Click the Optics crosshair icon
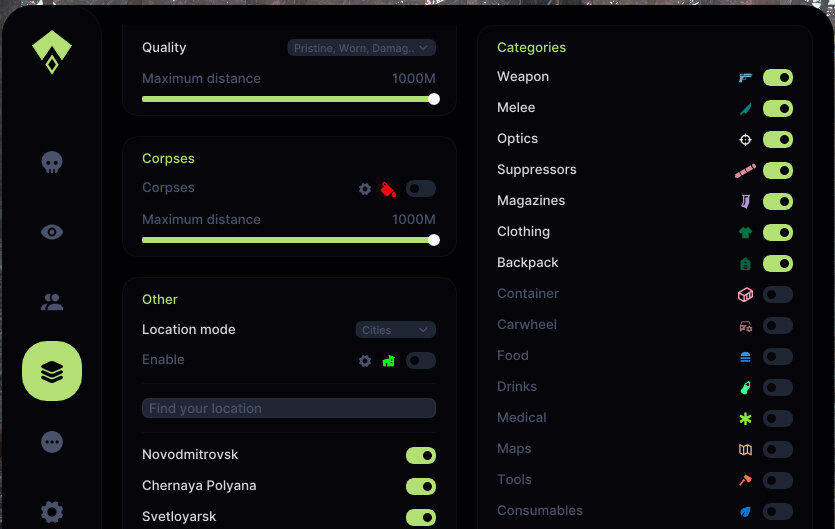835x529 pixels. 745,140
